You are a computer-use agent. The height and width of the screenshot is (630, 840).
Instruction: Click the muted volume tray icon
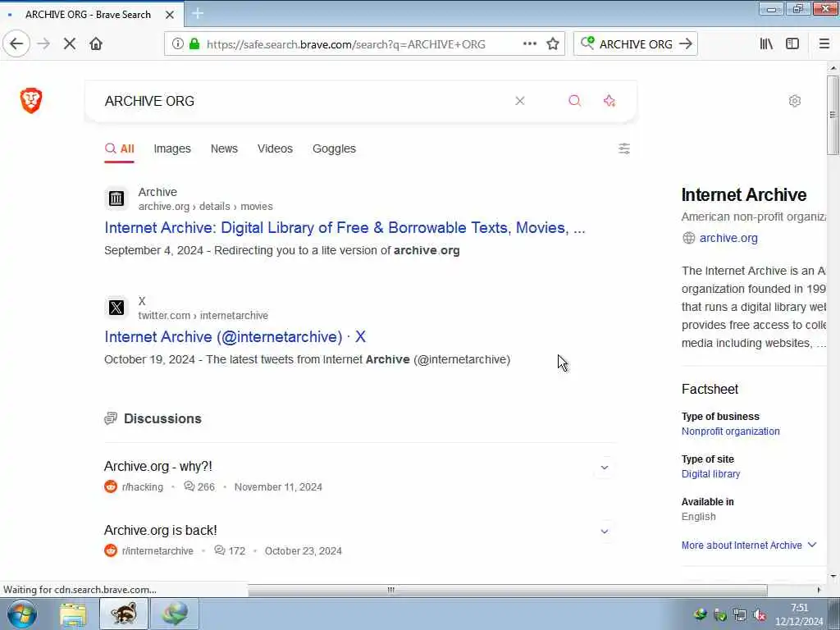pyautogui.click(x=760, y=615)
